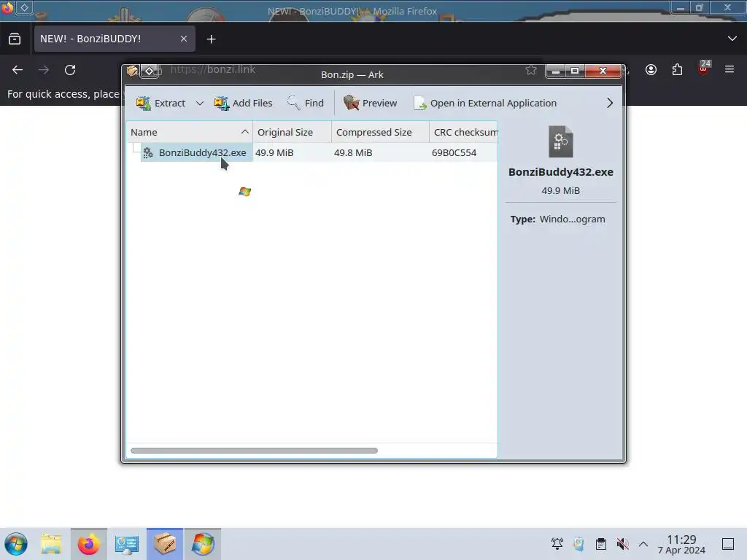Open the Extract dropdown arrow

pyautogui.click(x=200, y=103)
